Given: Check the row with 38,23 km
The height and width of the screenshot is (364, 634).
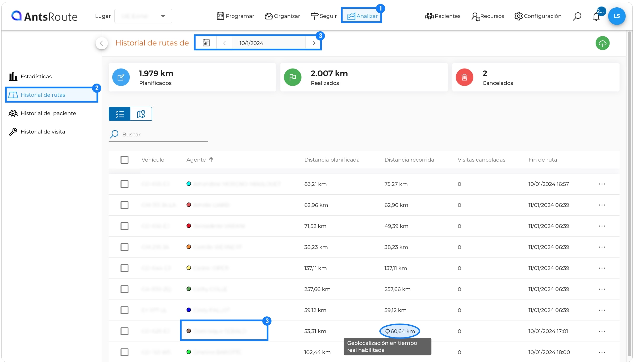Looking at the screenshot, I should (124, 247).
